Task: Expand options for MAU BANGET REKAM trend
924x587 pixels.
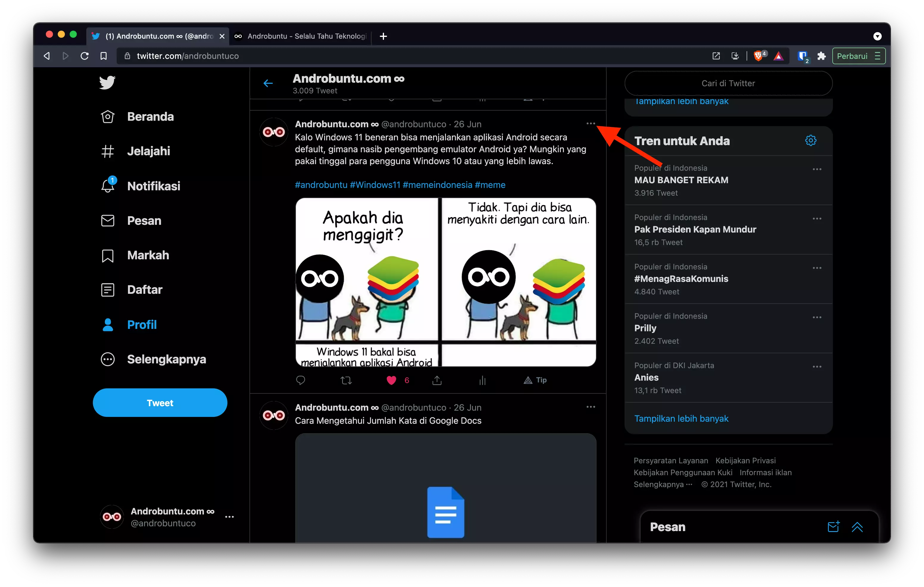Action: coord(817,169)
